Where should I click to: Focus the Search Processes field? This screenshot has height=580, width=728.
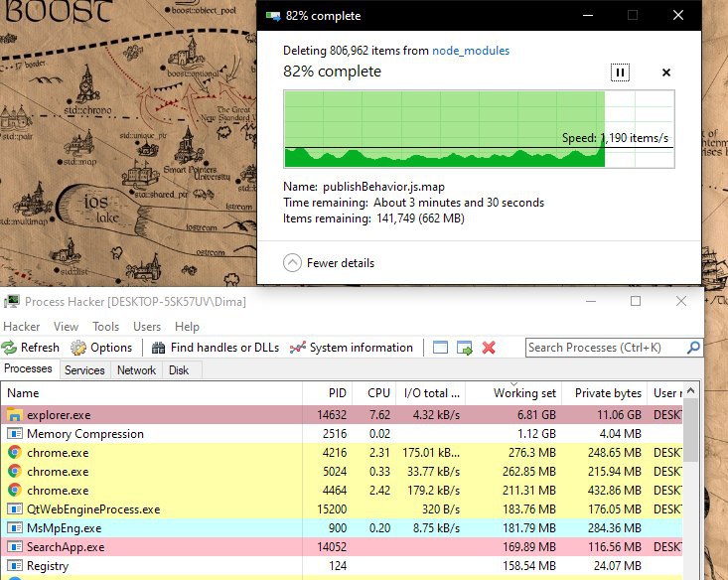(x=606, y=348)
